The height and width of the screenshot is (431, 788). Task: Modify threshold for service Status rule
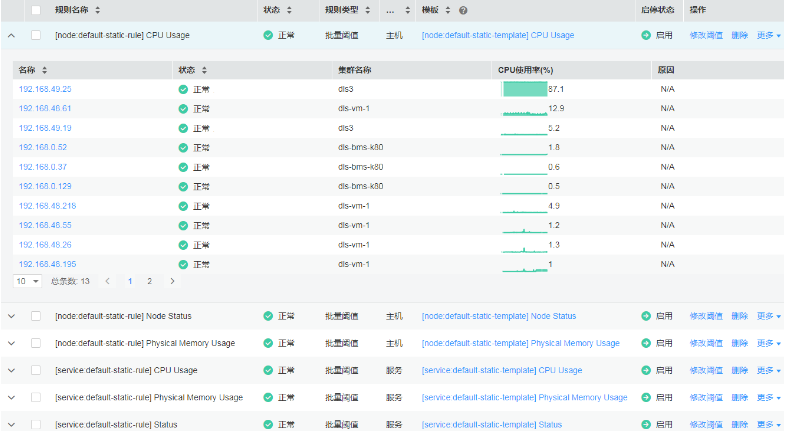coord(706,424)
